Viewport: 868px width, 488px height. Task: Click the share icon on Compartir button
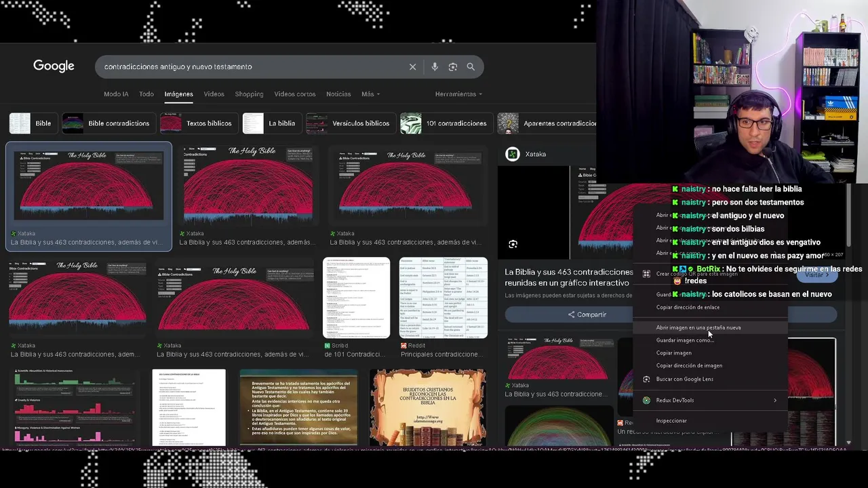pyautogui.click(x=571, y=314)
